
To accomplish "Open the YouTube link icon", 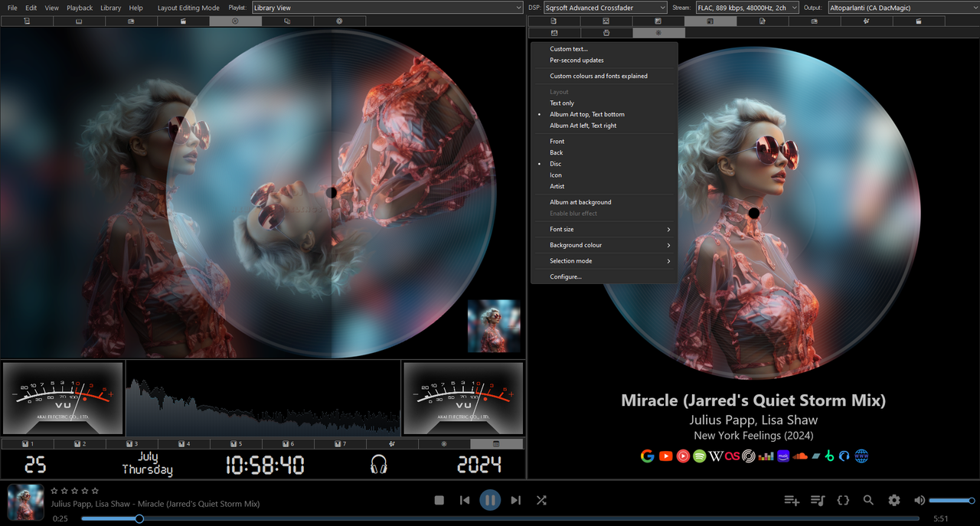I will (665, 456).
